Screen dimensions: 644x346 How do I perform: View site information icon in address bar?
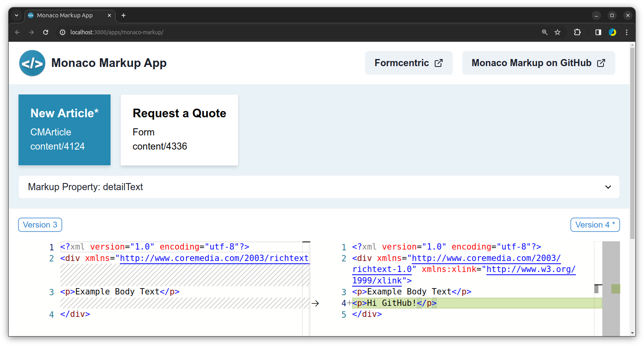point(62,32)
